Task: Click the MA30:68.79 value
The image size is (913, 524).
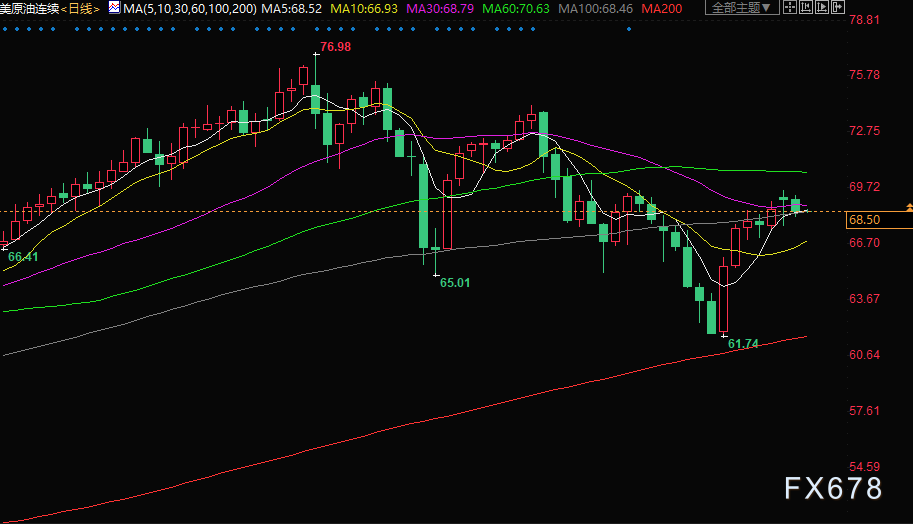Action: click(x=440, y=9)
